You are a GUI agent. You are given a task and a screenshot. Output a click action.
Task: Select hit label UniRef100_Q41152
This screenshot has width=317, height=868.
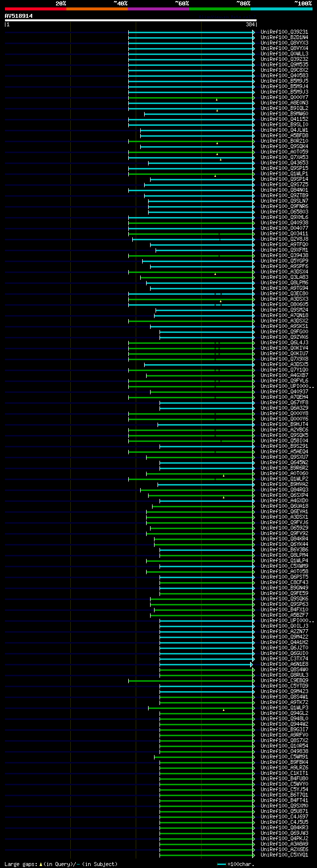284,119
